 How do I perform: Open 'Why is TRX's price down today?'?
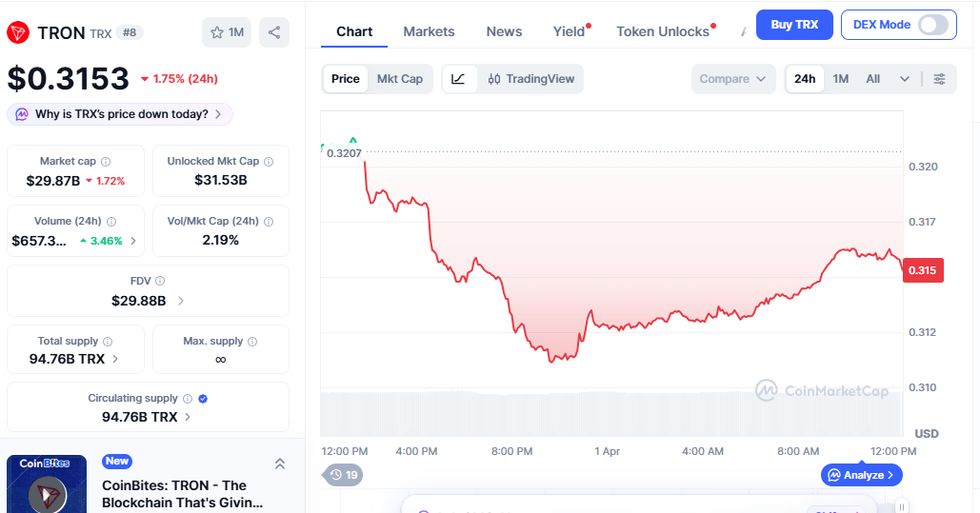[x=120, y=113]
